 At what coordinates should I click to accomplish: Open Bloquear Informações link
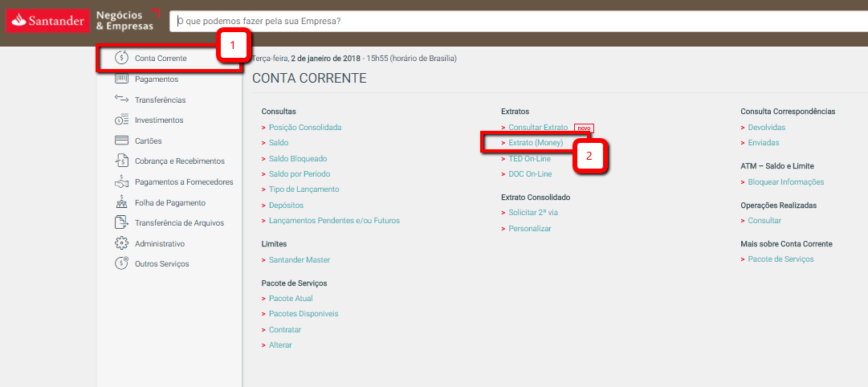click(x=786, y=182)
